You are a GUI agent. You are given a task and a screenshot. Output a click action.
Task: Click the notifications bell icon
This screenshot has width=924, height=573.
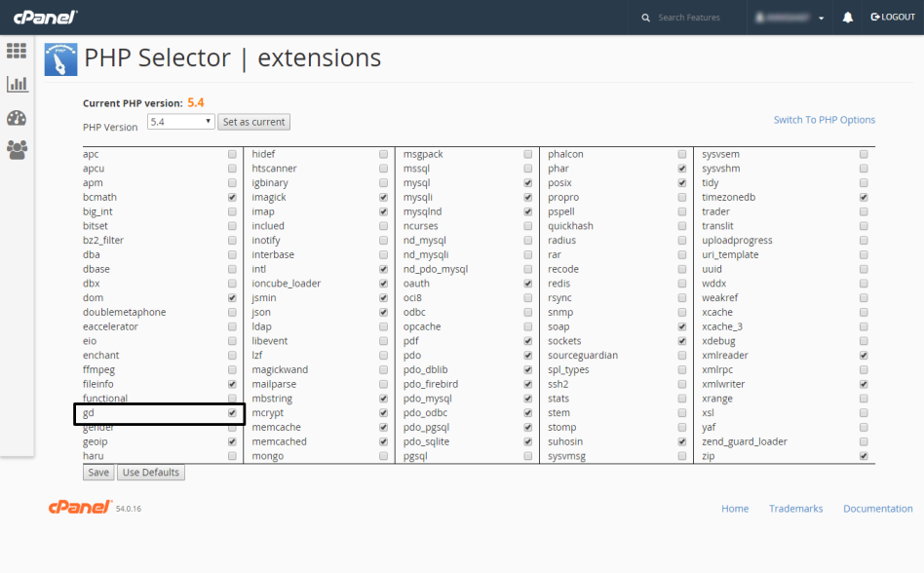[847, 18]
